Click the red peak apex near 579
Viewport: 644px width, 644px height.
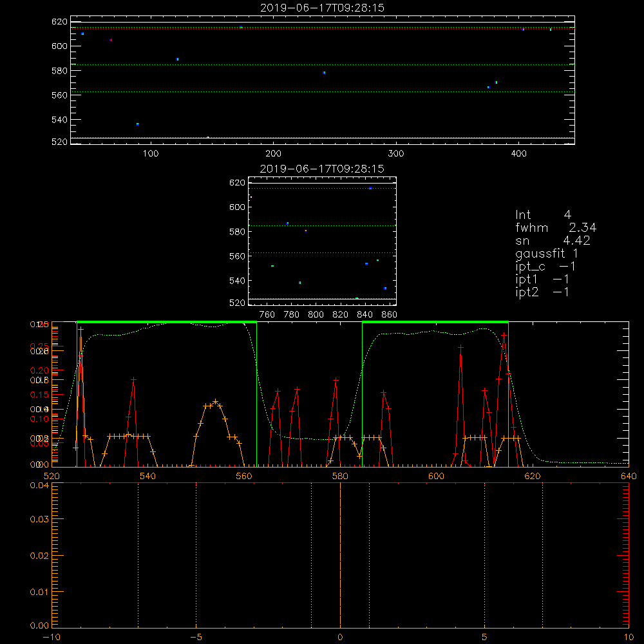[336, 381]
